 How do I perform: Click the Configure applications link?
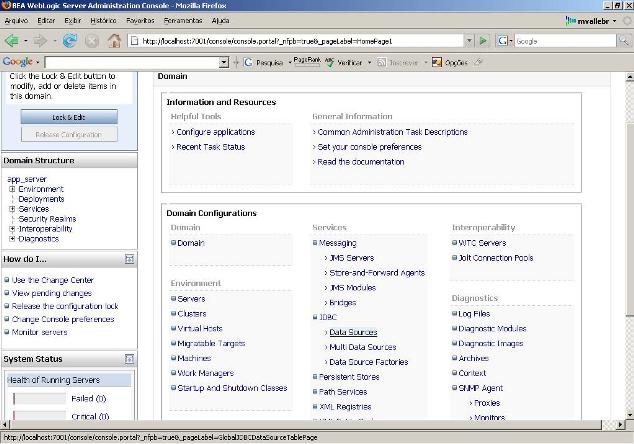click(x=217, y=132)
